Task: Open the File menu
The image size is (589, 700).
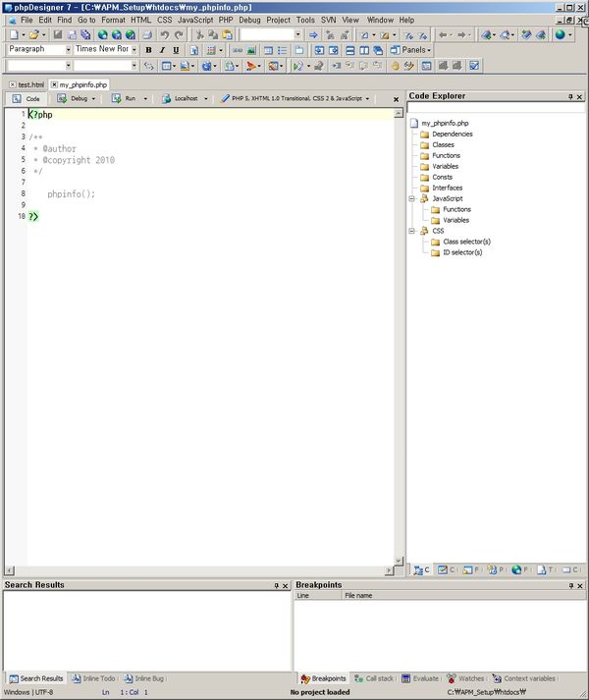Action: point(27,20)
